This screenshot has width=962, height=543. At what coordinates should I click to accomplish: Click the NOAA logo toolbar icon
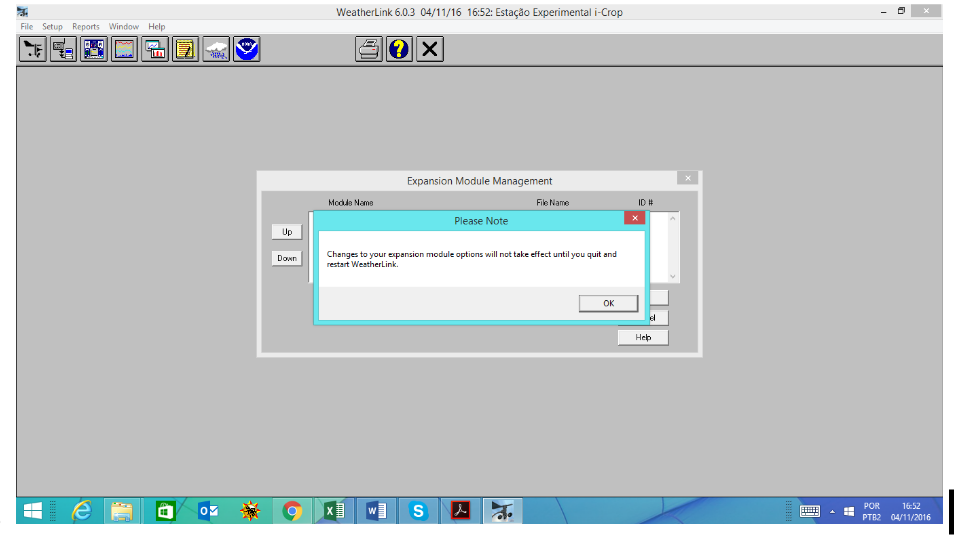(246, 49)
